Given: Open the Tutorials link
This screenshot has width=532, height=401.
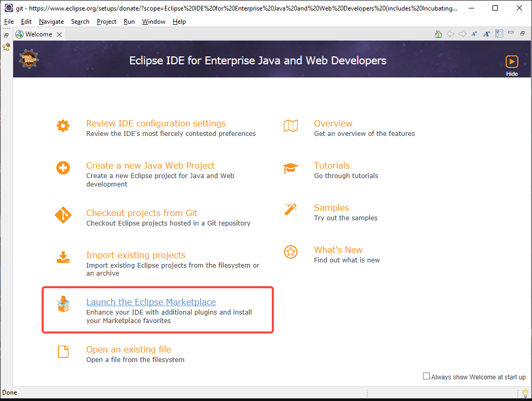Looking at the screenshot, I should pos(332,165).
